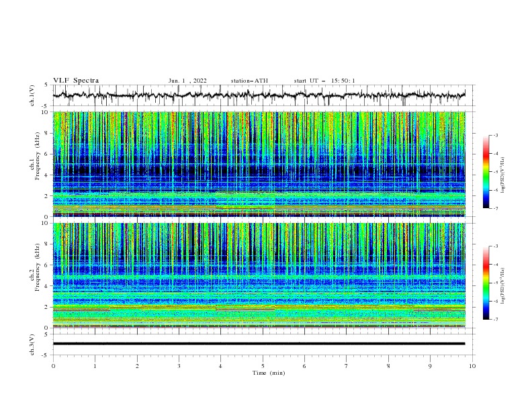Click the "start UT = 15:50: 1" text
Image resolution: width=532 pixels, height=411 pixels.
point(324,81)
